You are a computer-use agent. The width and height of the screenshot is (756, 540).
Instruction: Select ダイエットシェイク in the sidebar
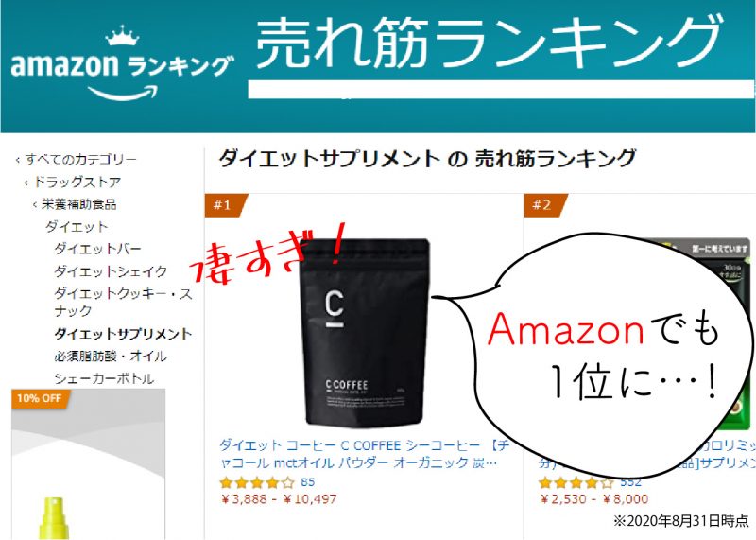pos(111,271)
